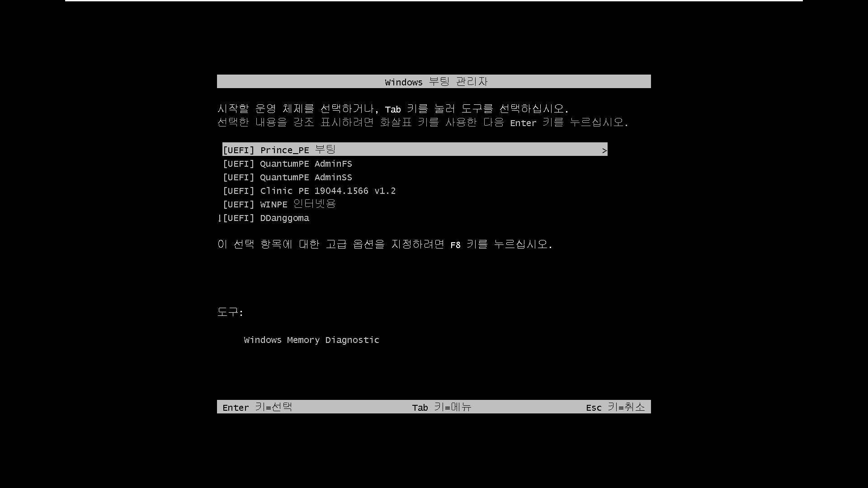
Task: Select [UEFI] DDanggoma boot entry
Action: pyautogui.click(x=265, y=217)
